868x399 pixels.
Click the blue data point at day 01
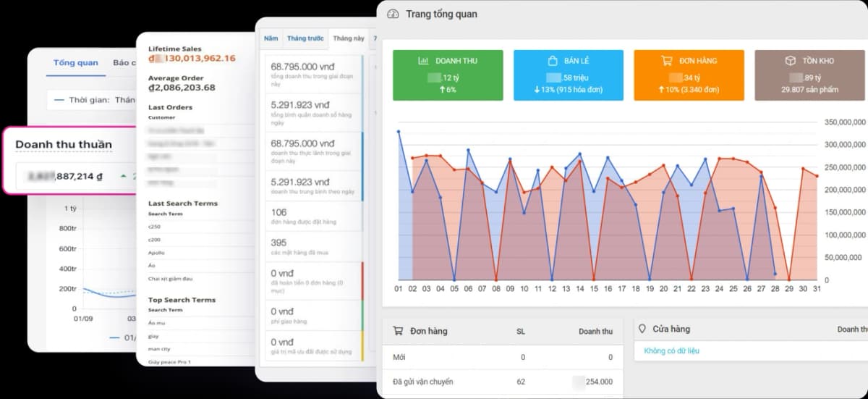(x=399, y=132)
